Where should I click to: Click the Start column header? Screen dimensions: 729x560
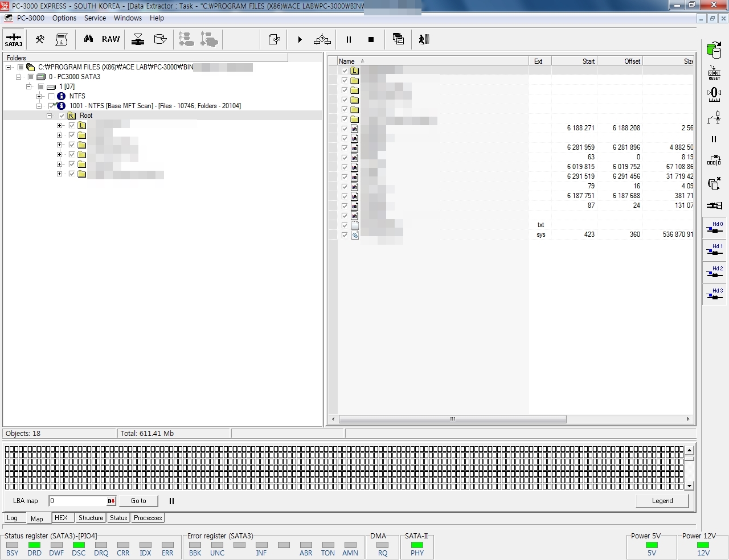[574, 61]
